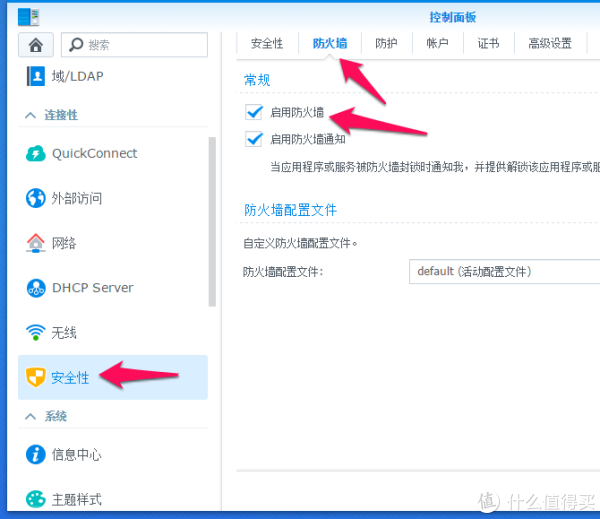Toggle the 启用防火墙 checkbox
Screen dimensions: 600x519
[254, 113]
